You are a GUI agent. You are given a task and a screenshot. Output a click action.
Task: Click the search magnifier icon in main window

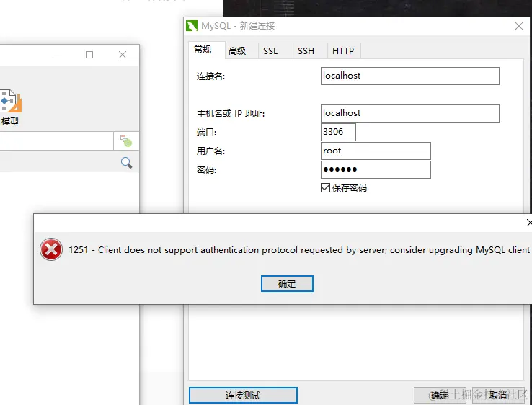[x=126, y=163]
